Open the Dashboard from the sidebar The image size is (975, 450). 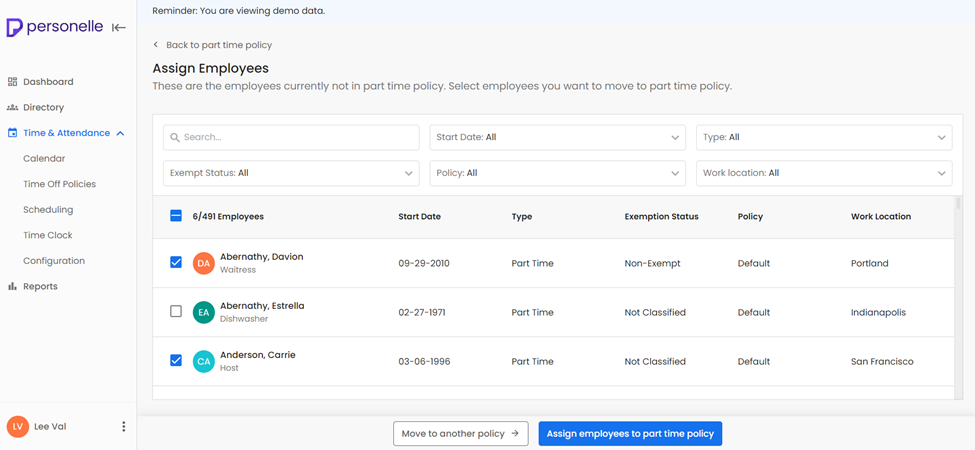click(48, 82)
